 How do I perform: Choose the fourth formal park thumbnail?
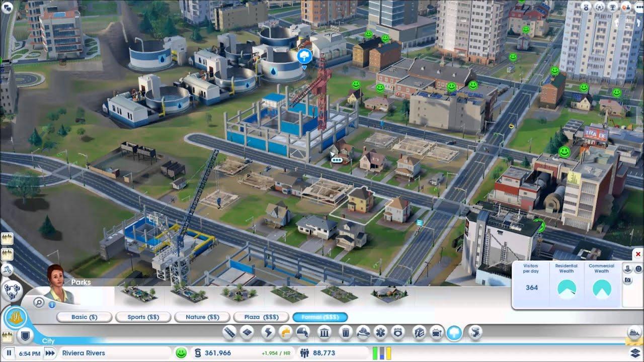tap(289, 294)
